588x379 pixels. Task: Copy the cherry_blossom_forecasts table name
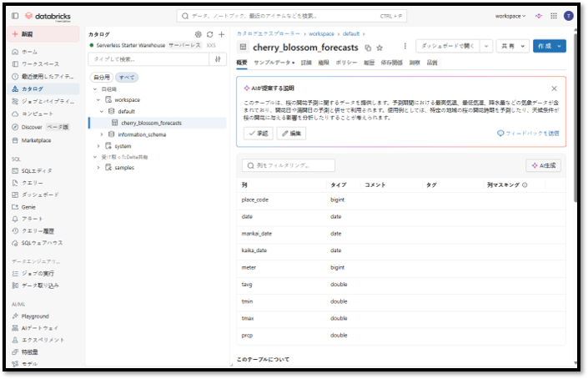(x=368, y=48)
